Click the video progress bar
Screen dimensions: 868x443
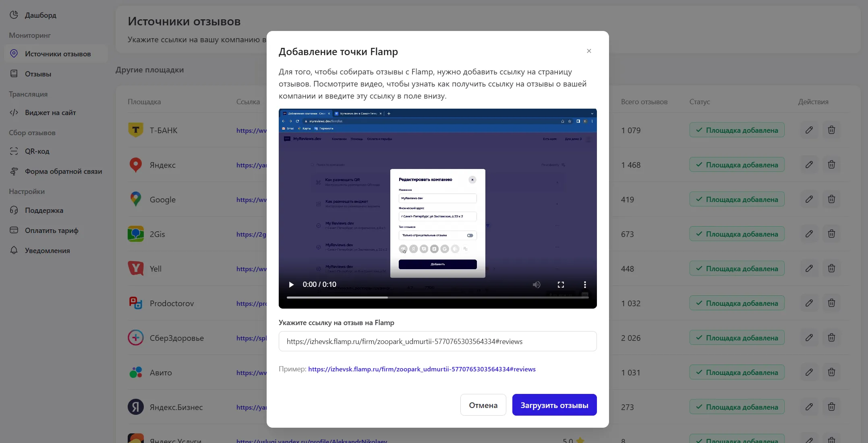[437, 298]
